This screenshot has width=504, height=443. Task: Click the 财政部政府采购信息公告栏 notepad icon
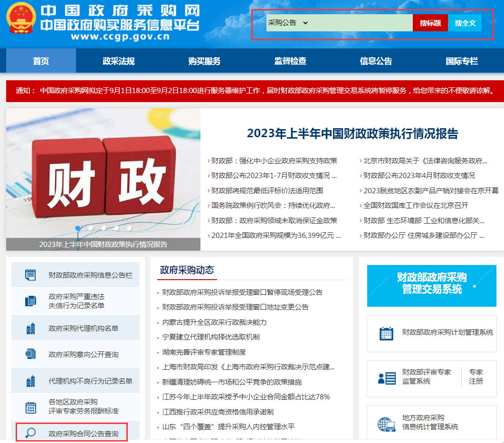coord(30,275)
